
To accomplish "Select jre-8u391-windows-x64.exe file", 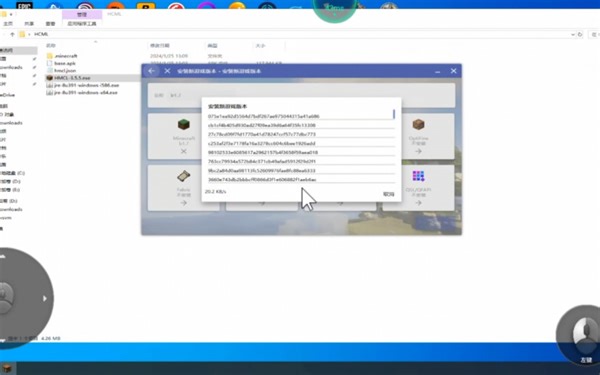I will click(x=86, y=92).
